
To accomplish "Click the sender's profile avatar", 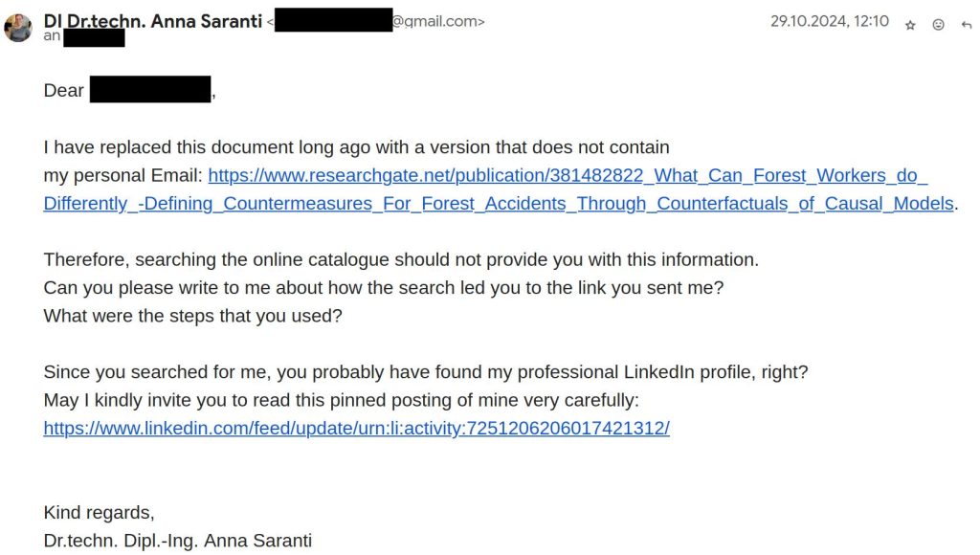I will (18, 28).
